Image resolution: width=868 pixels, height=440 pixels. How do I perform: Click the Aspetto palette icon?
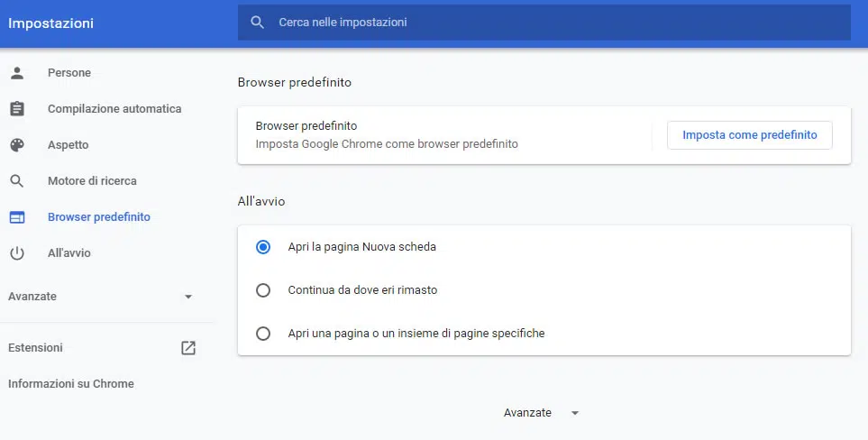[17, 145]
